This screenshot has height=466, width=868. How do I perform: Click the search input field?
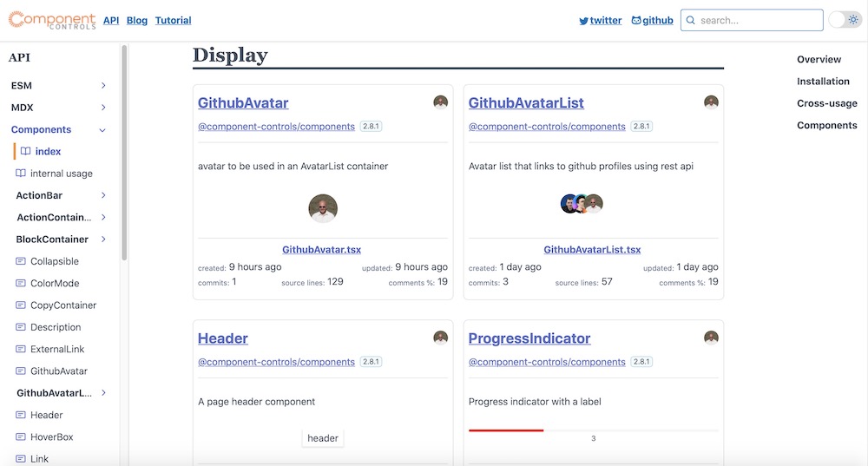pyautogui.click(x=752, y=20)
